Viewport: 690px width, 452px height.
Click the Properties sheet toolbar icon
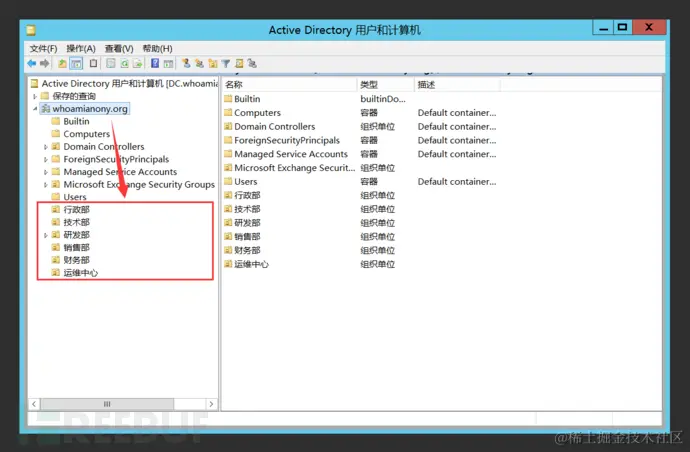click(110, 64)
